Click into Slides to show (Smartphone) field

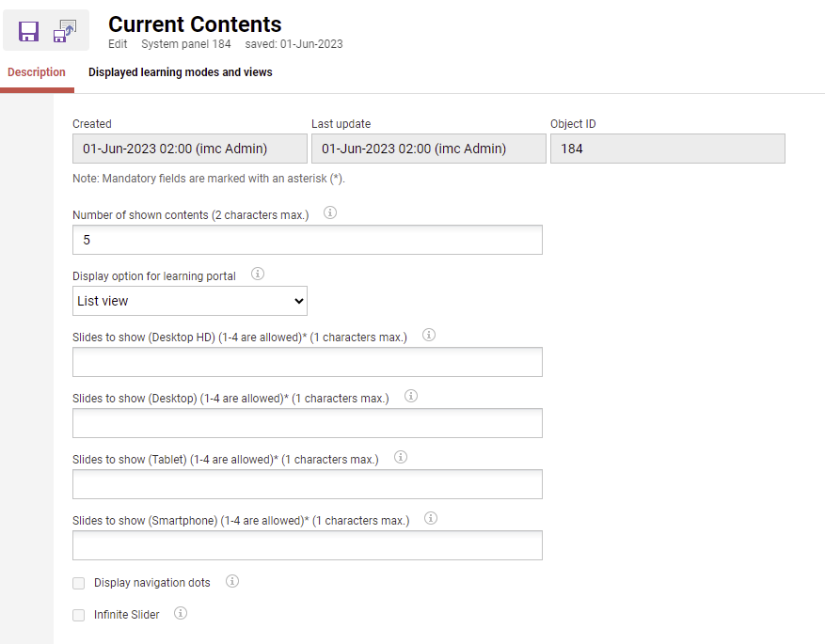pos(308,545)
